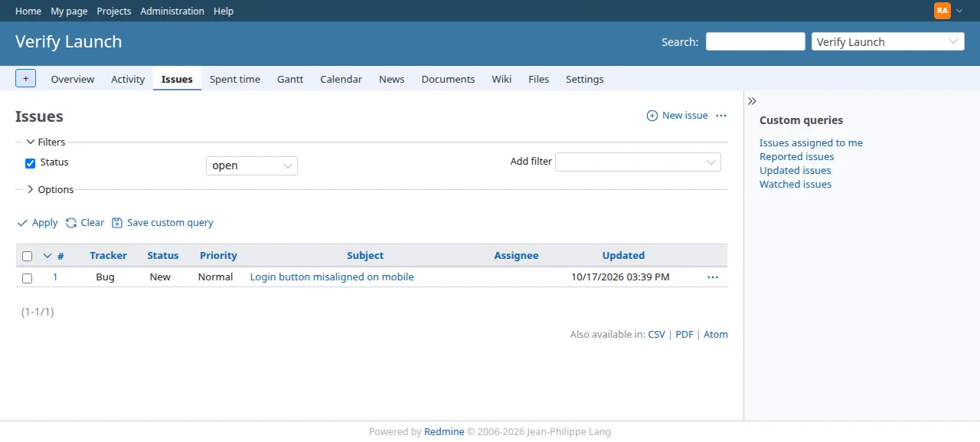Click the Normal priority cell

[215, 277]
